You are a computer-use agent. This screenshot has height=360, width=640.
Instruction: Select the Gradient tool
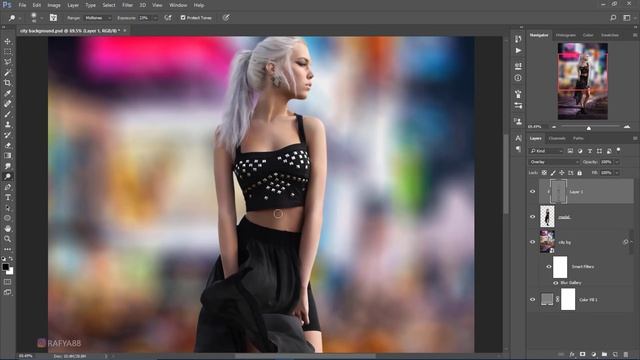(7, 156)
